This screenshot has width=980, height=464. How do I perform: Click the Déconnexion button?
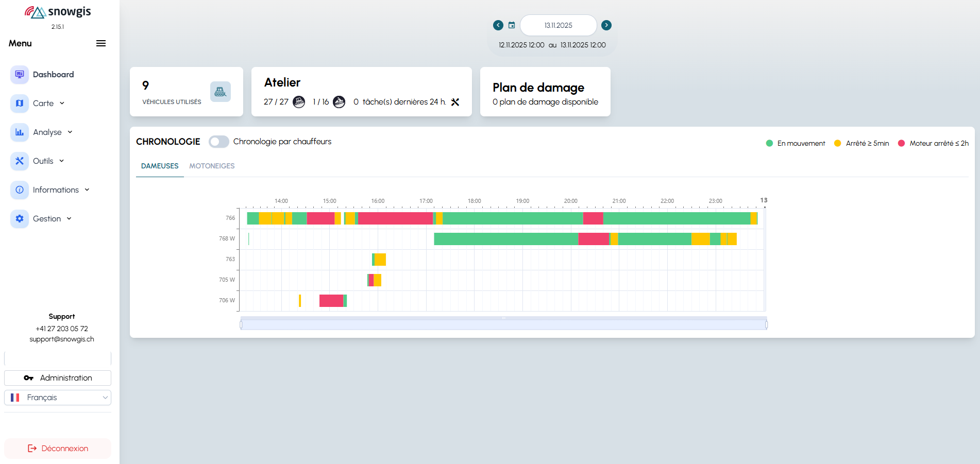58,449
